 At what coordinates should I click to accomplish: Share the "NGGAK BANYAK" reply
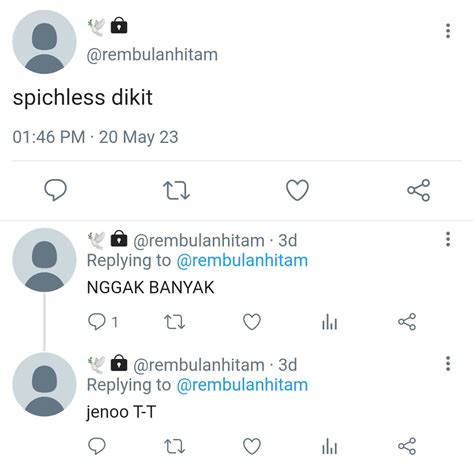tap(407, 322)
